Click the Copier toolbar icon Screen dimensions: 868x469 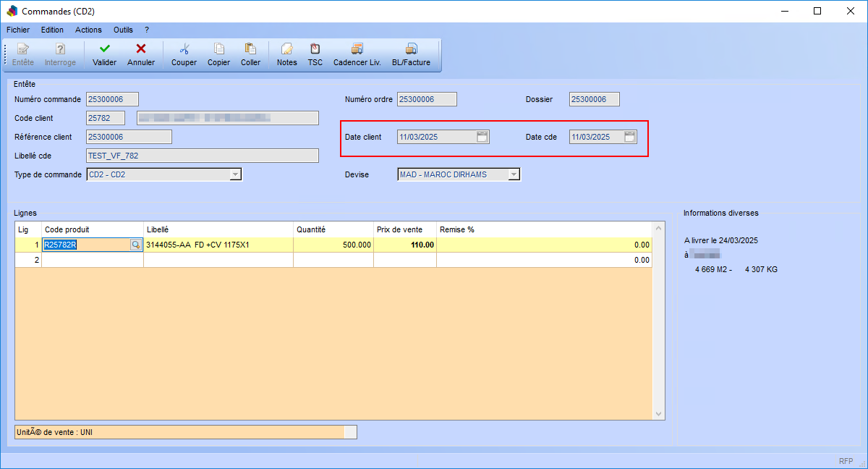(x=218, y=49)
